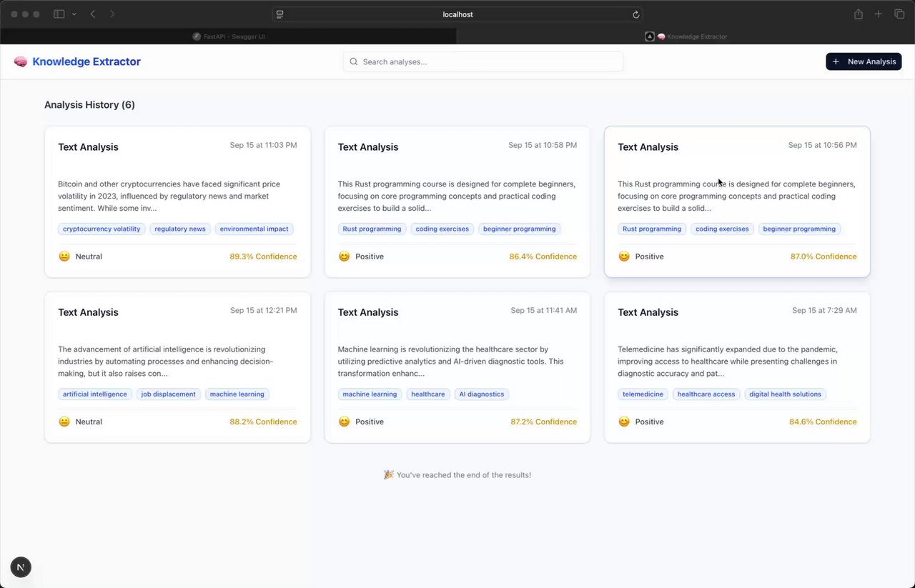The height and width of the screenshot is (588, 915).
Task: Toggle the Safari sidebar icon
Action: pos(59,14)
